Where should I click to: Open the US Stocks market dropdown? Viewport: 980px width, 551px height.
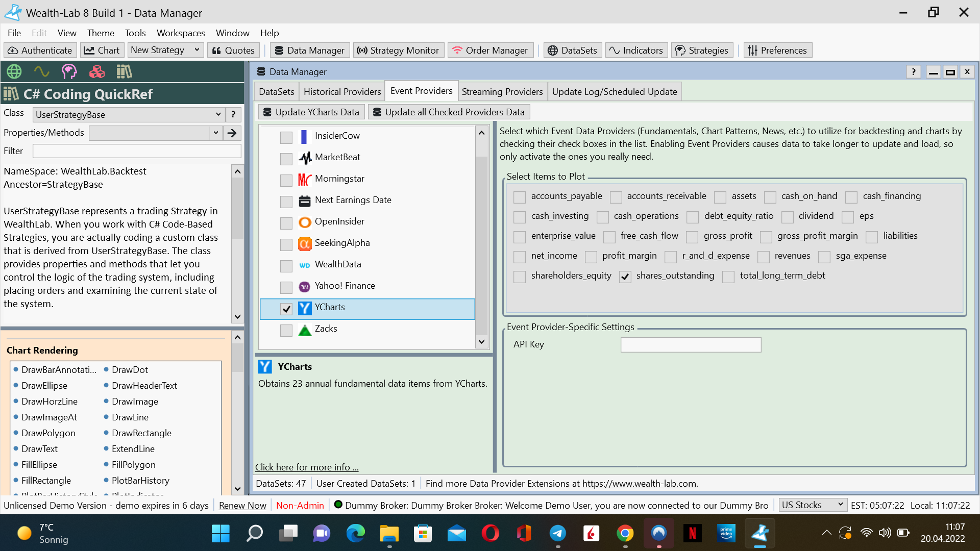click(813, 505)
